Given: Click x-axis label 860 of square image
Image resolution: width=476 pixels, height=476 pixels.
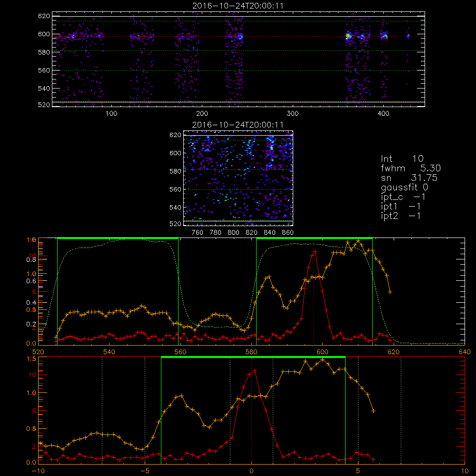Looking at the screenshot, I should (288, 233).
